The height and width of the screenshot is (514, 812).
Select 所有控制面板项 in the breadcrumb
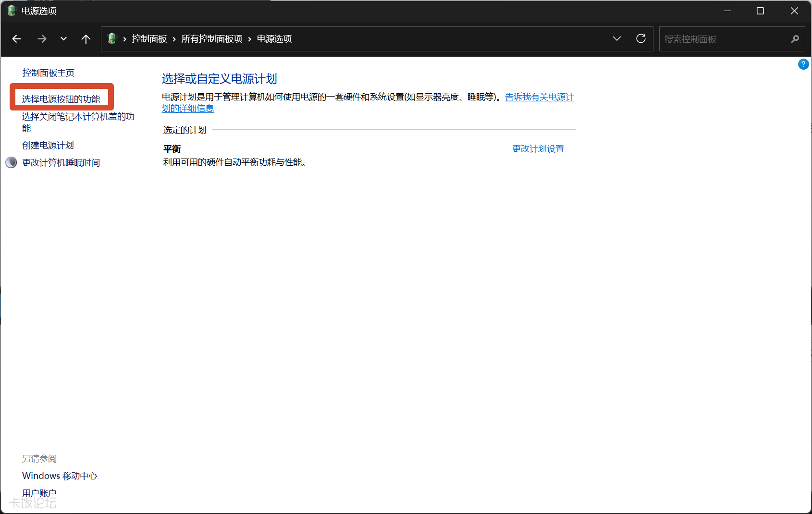(x=212, y=39)
